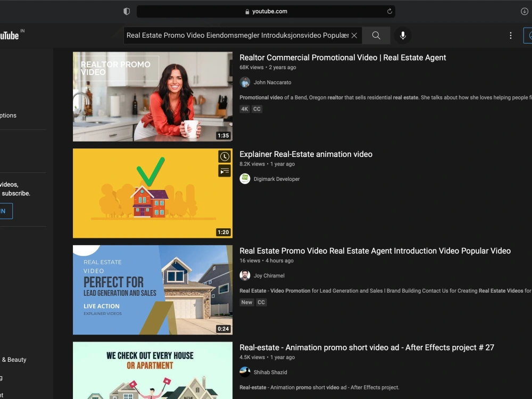Click the 0:24 duration label
The image size is (532, 399).
point(223,329)
